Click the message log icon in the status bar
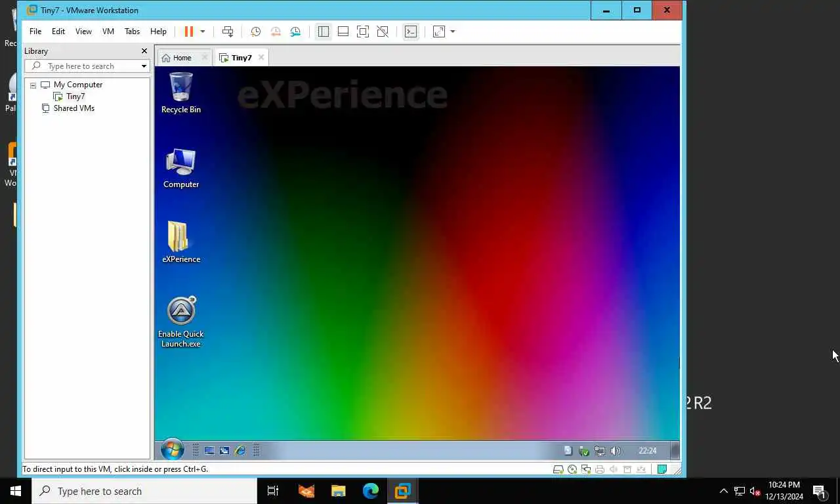Screen dimensions: 840x504 pyautogui.click(x=662, y=469)
